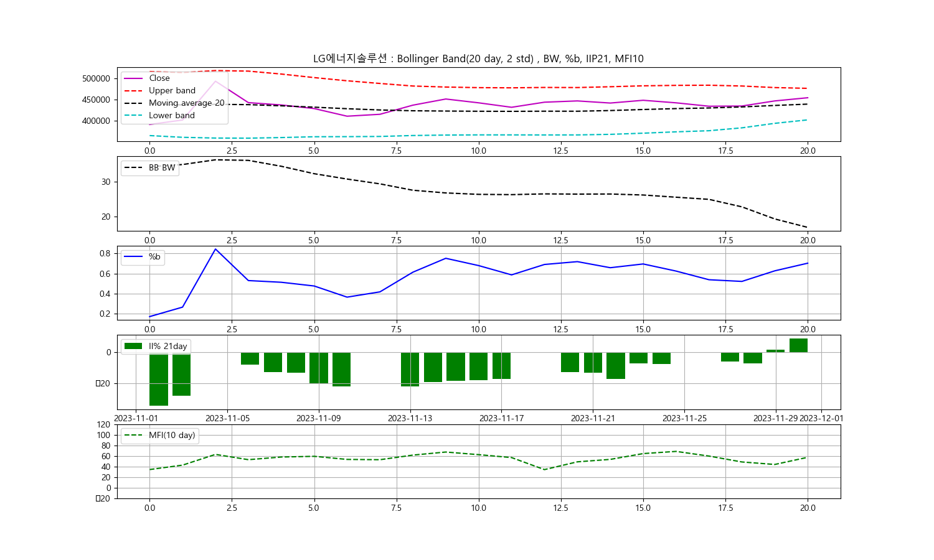
Task: Click the Lower band legend label
Action: tap(172, 115)
